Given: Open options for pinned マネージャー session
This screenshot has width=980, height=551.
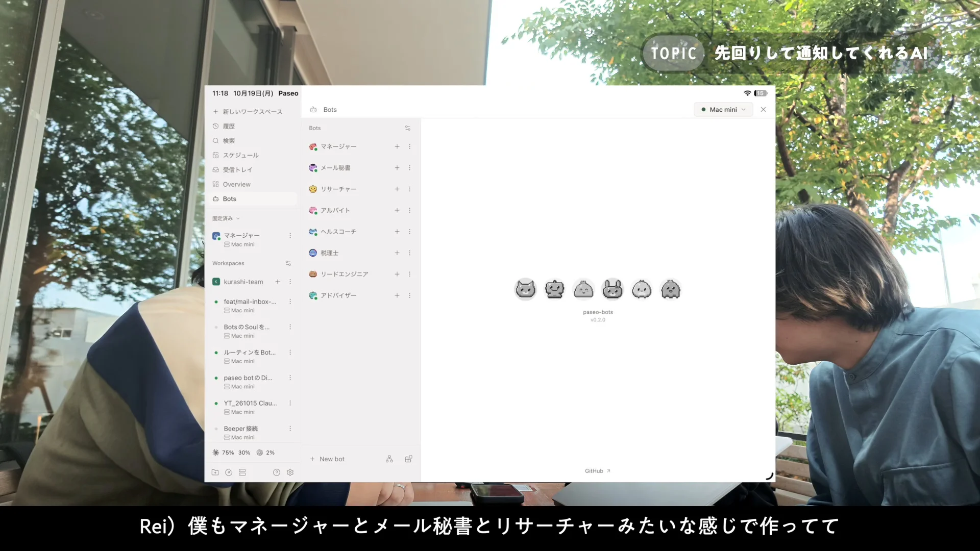Looking at the screenshot, I should click(x=290, y=236).
